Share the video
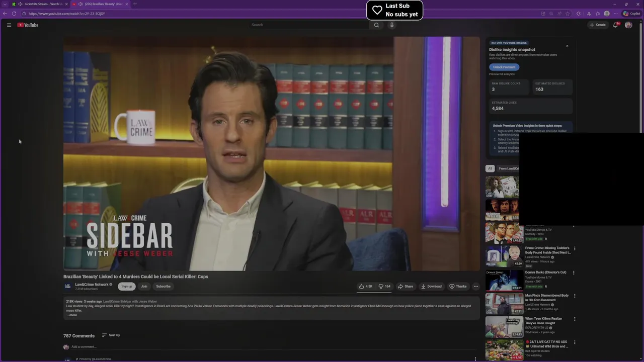 pyautogui.click(x=406, y=287)
